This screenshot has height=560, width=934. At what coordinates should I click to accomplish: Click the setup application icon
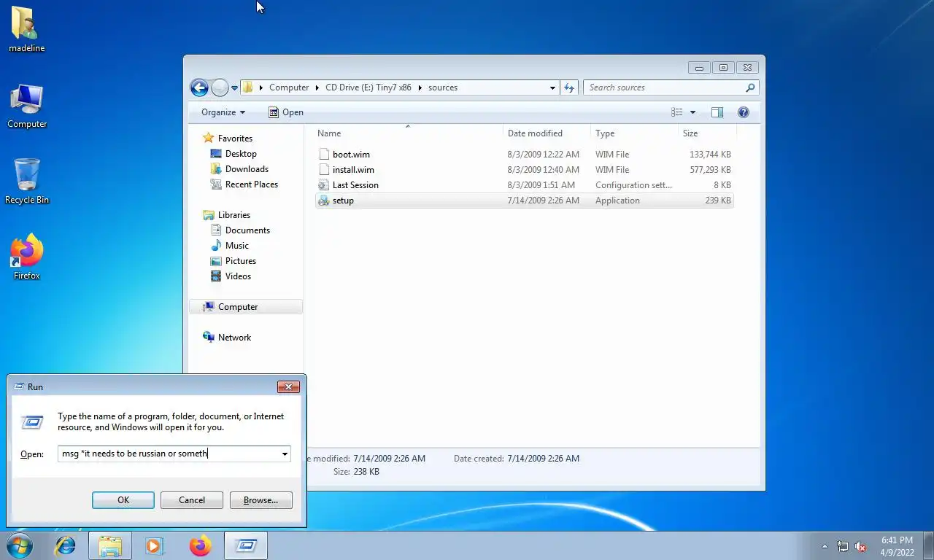(x=324, y=201)
